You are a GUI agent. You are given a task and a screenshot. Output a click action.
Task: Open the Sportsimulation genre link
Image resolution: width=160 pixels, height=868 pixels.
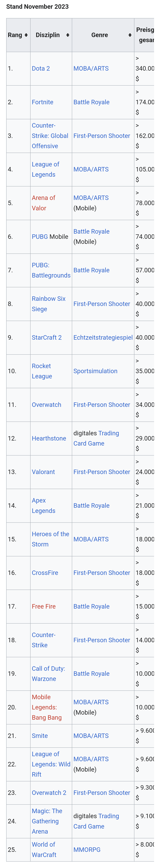point(95,371)
